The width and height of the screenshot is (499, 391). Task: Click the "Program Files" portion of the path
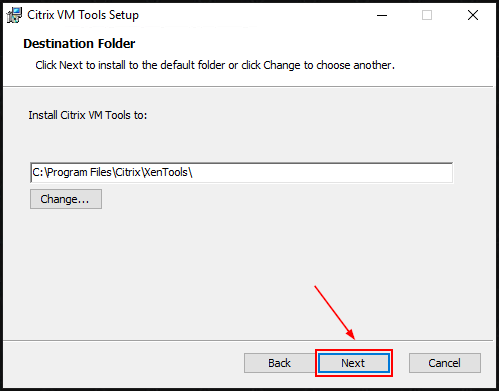(79, 173)
